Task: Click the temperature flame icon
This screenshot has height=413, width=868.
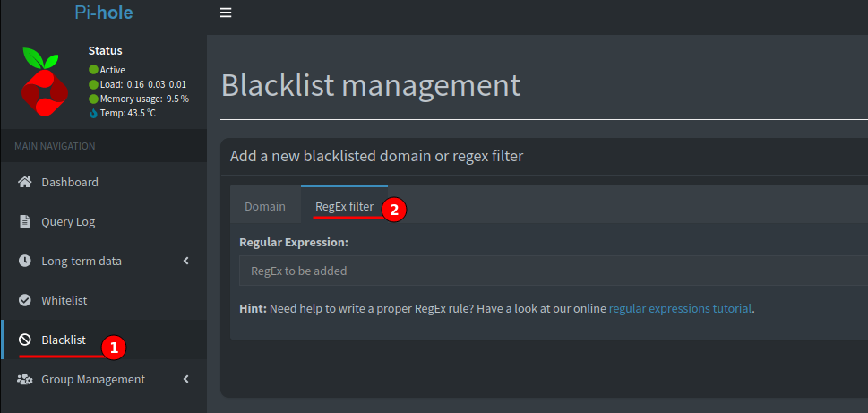Action: [93, 114]
